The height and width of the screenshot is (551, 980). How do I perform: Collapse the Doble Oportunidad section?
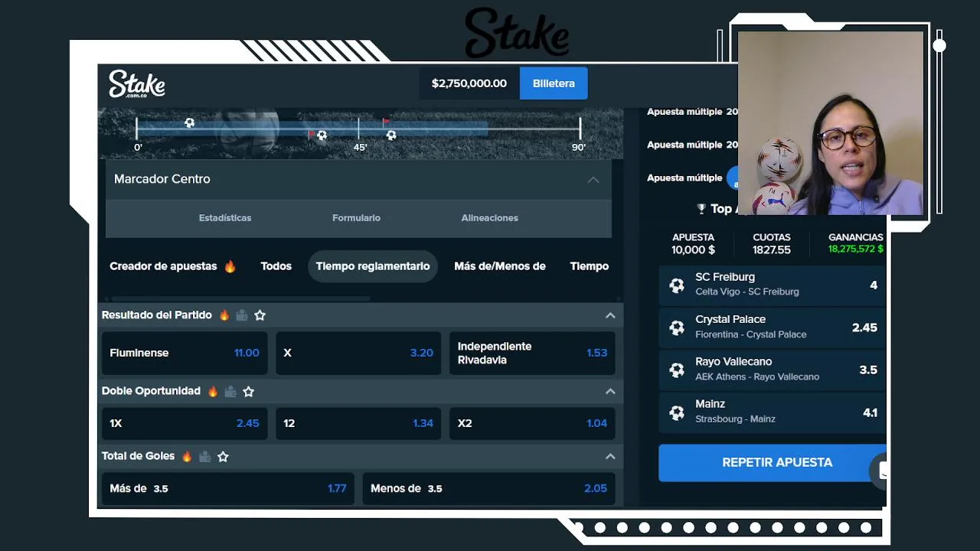click(610, 391)
